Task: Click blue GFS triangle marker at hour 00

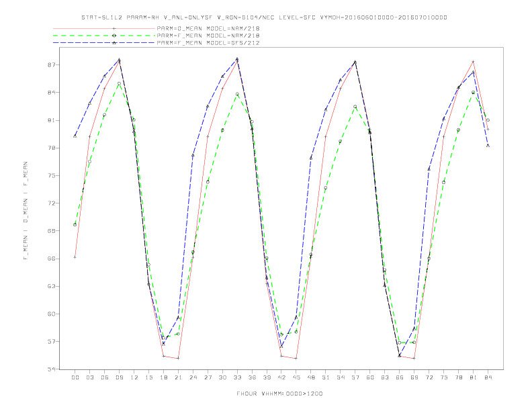Action: pyautogui.click(x=75, y=136)
